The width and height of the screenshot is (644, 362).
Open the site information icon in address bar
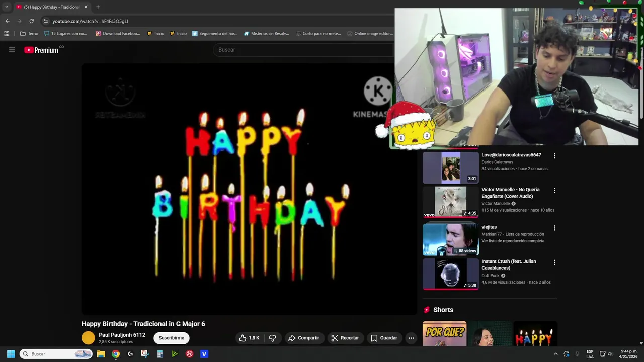click(x=46, y=21)
